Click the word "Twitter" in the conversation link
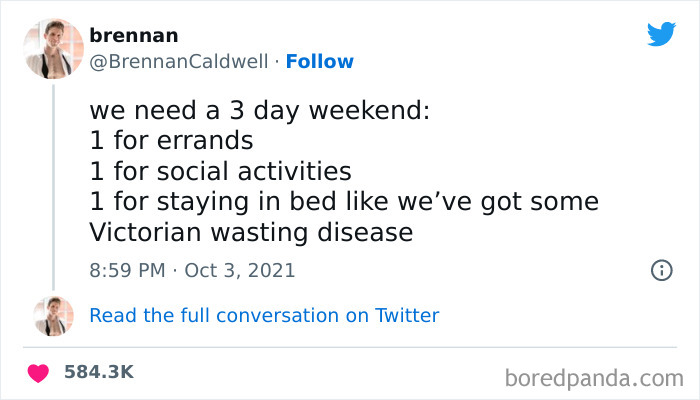The image size is (700, 400). [x=407, y=315]
